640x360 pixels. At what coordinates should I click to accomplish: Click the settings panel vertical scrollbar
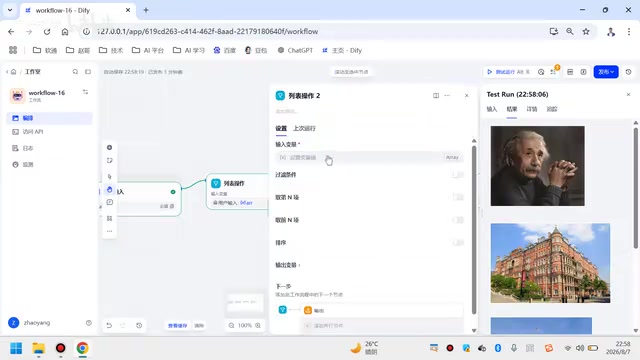tap(474, 230)
